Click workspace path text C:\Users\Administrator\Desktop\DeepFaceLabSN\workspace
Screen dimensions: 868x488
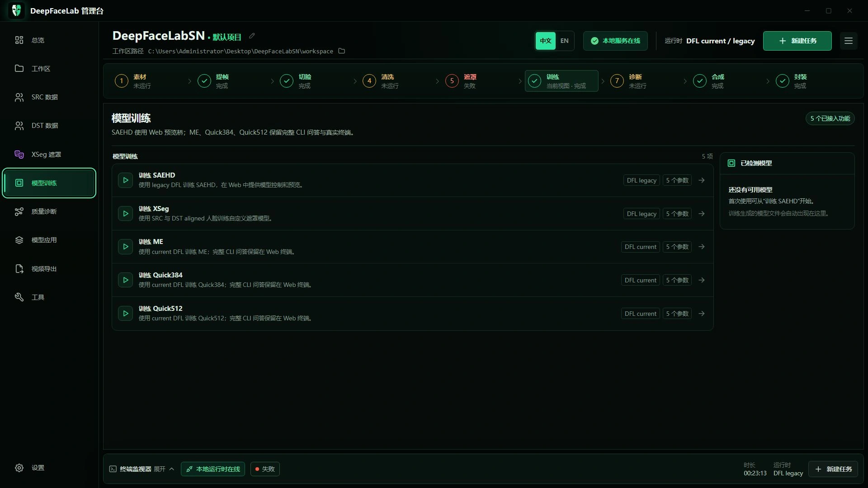point(241,52)
